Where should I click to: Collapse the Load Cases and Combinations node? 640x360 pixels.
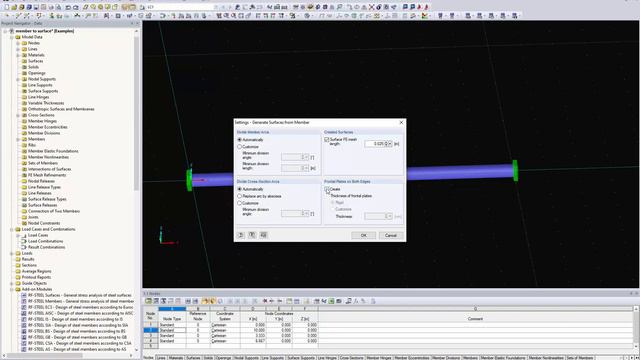pos(12,229)
